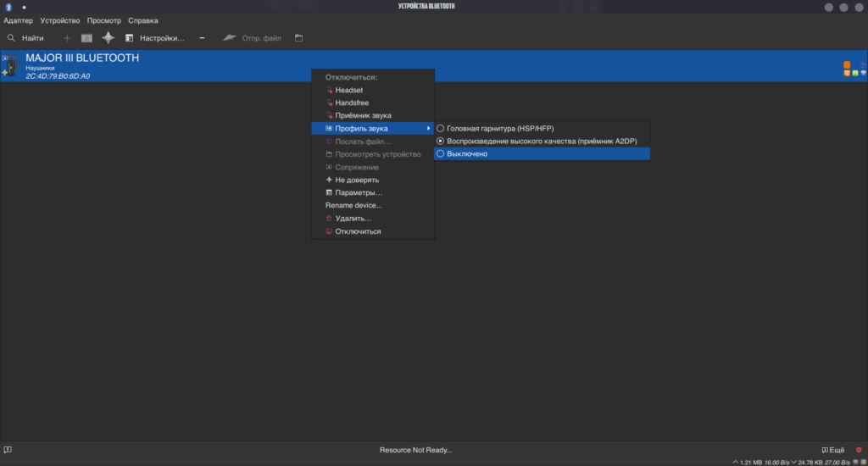Click the Приёмник звука disconnect icon

[329, 116]
